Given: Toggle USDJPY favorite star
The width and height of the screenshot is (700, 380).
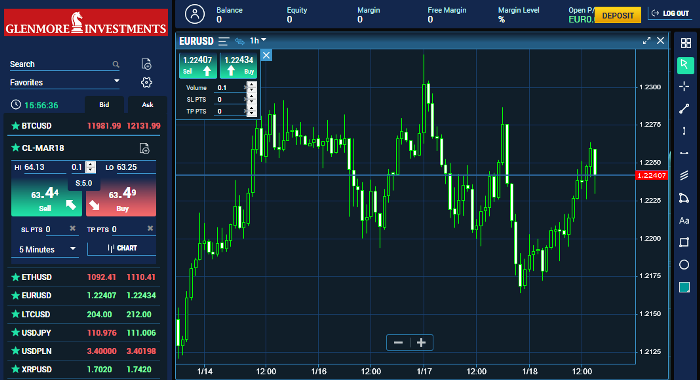Looking at the screenshot, I should [x=15, y=333].
